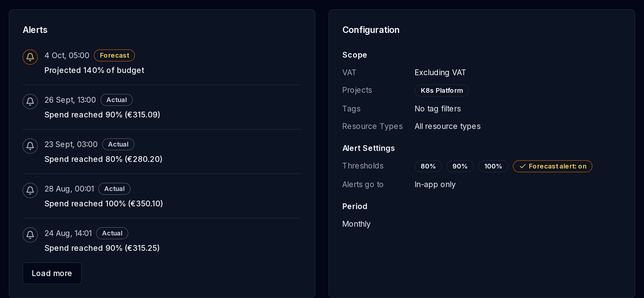Image resolution: width=644 pixels, height=298 pixels.
Task: Click the 'Alerts go to' label
Action: (363, 184)
